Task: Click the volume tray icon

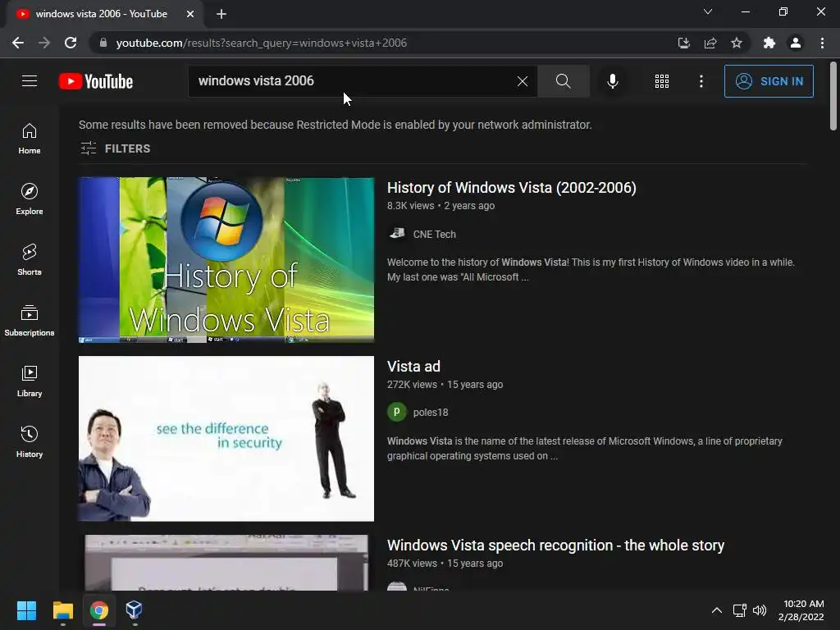Action: (760, 610)
